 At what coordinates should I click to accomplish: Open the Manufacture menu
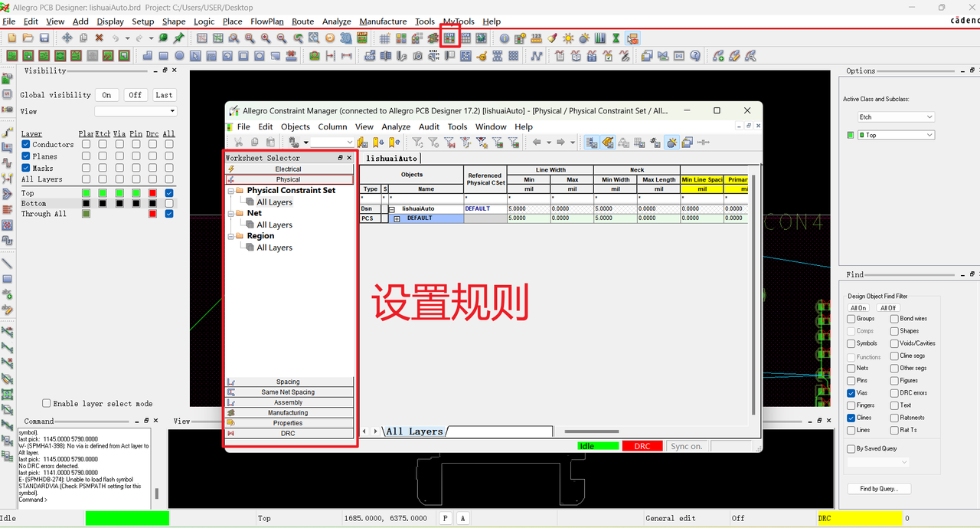pos(383,21)
